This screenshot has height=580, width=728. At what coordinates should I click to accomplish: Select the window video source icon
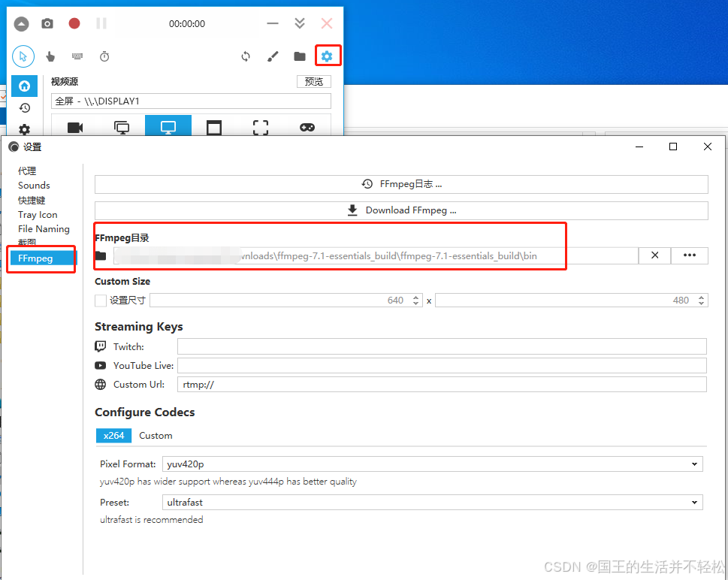214,127
